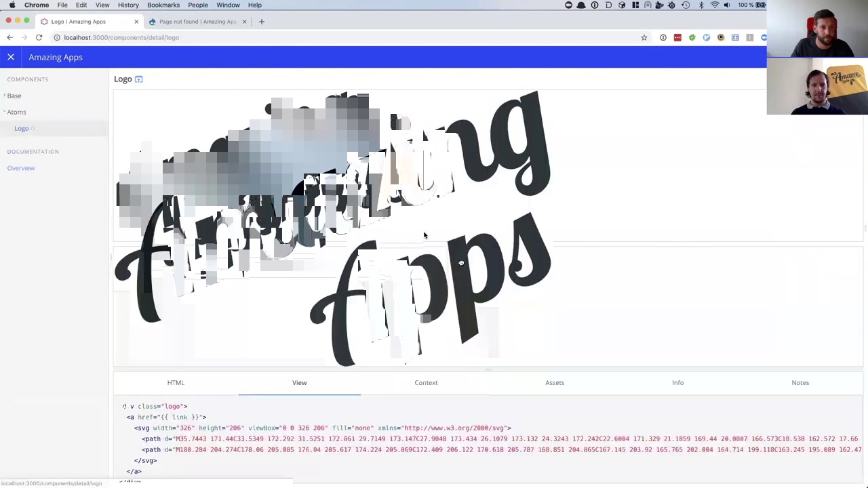The height and width of the screenshot is (488, 868).
Task: Click the class="logo" code line
Action: pyautogui.click(x=154, y=406)
